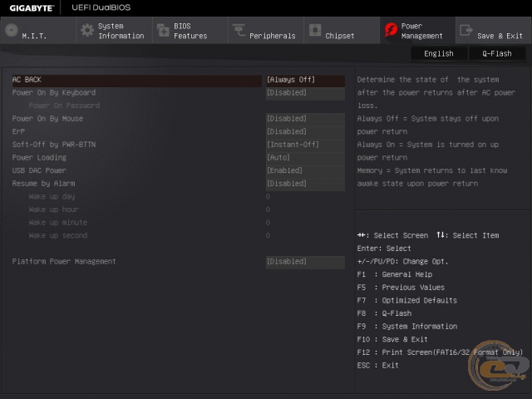Select the Wake up hour label

click(54, 209)
